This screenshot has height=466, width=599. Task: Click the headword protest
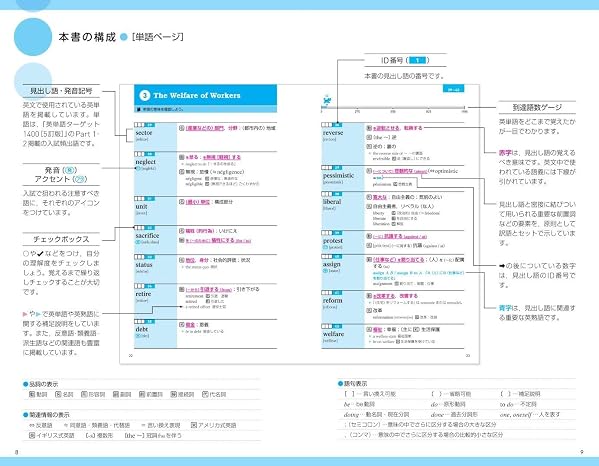(x=333, y=241)
